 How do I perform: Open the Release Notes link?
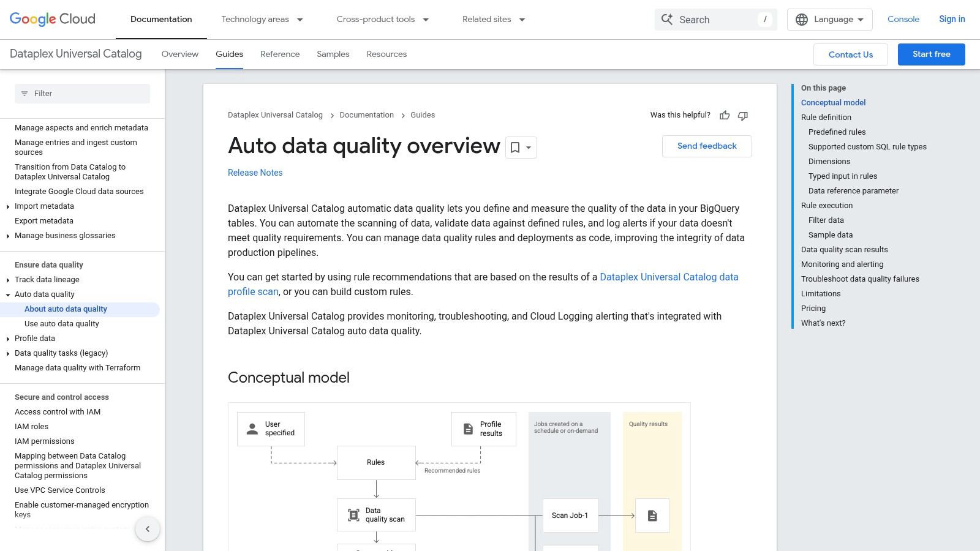pyautogui.click(x=255, y=173)
